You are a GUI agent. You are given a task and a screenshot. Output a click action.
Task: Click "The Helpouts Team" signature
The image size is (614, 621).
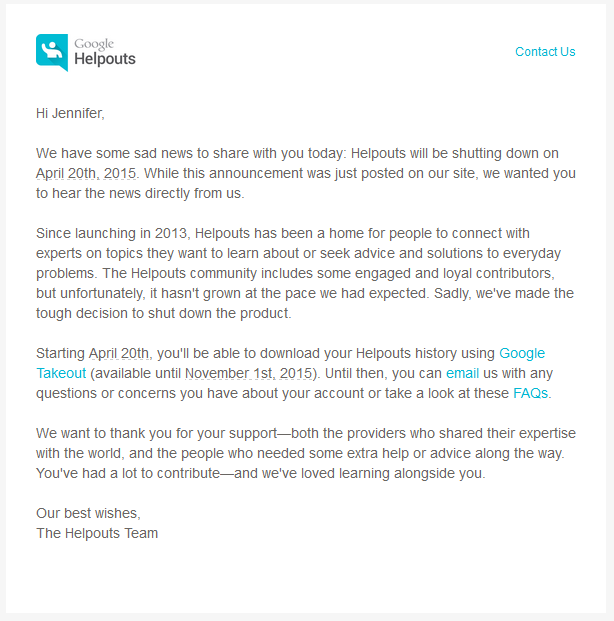(x=97, y=533)
